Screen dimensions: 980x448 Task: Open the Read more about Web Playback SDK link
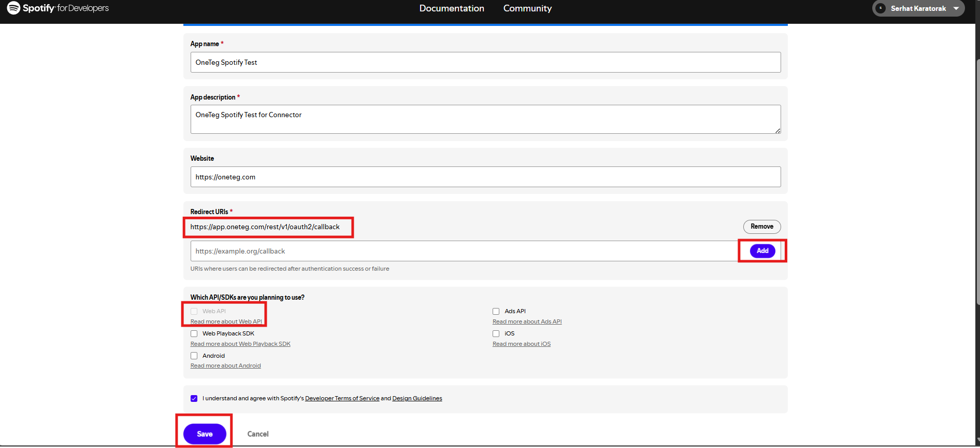tap(240, 344)
